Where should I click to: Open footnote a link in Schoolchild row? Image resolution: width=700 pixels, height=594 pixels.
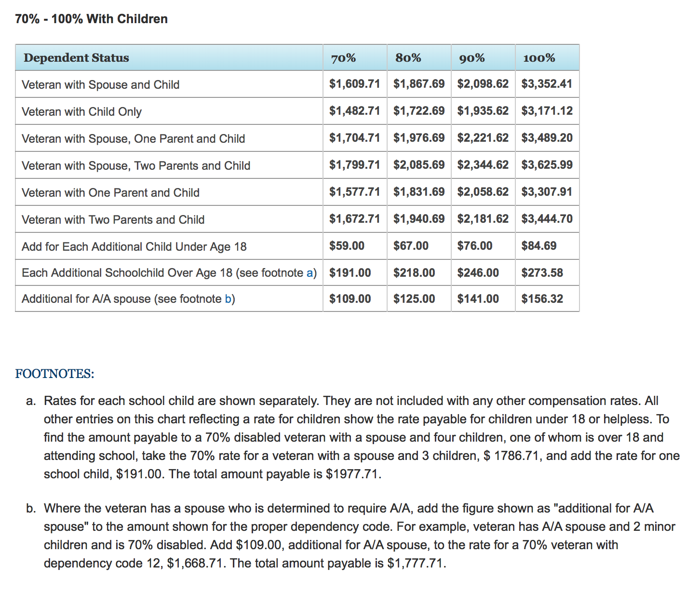tap(310, 273)
